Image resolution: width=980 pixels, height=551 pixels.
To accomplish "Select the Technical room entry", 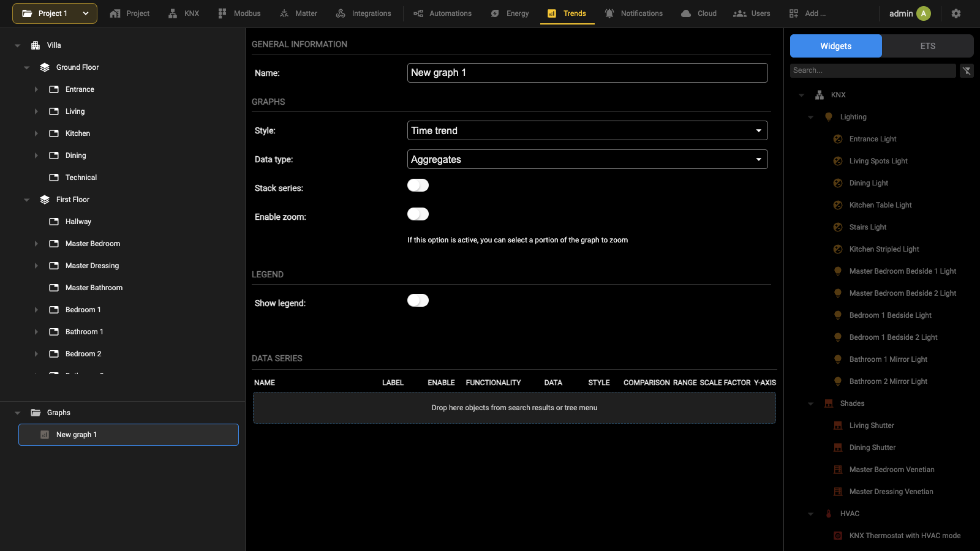I will tap(81, 178).
